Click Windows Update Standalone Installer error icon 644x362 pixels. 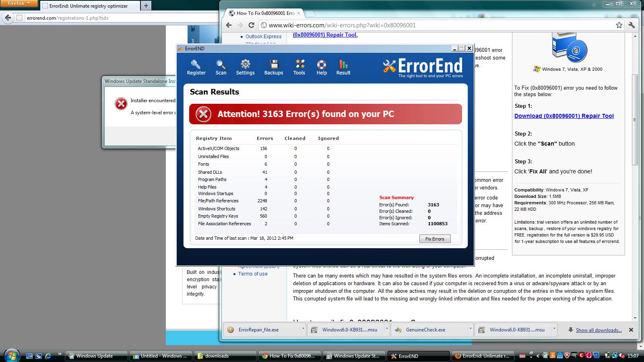121,104
